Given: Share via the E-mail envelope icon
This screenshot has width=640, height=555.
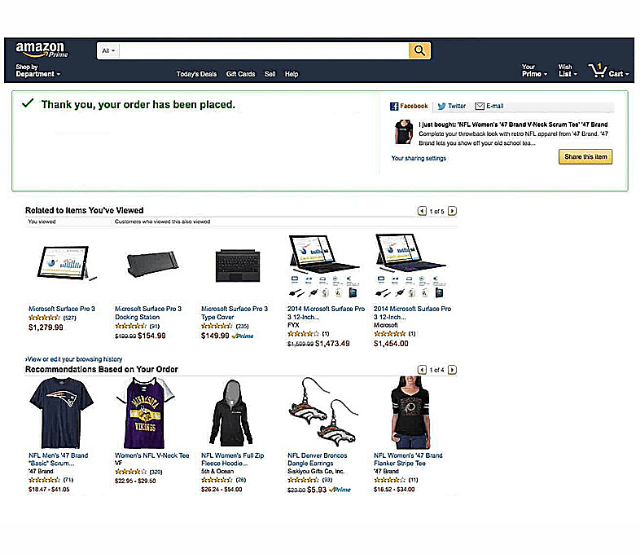Looking at the screenshot, I should click(480, 106).
